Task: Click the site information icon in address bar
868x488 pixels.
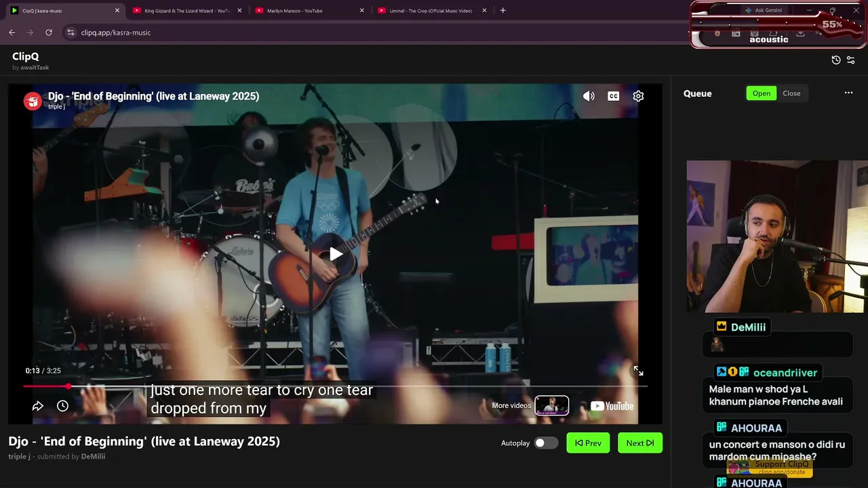Action: (70, 33)
